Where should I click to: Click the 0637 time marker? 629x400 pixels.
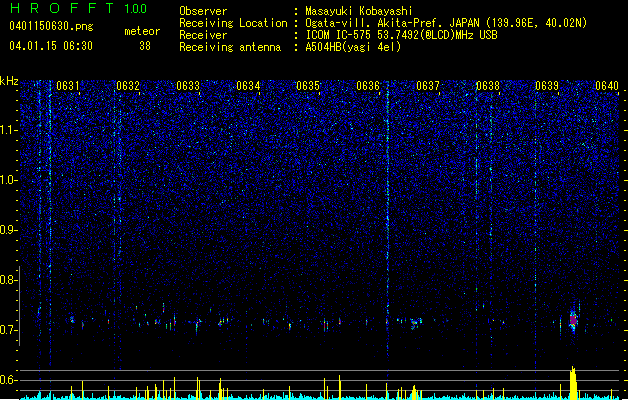[428, 86]
